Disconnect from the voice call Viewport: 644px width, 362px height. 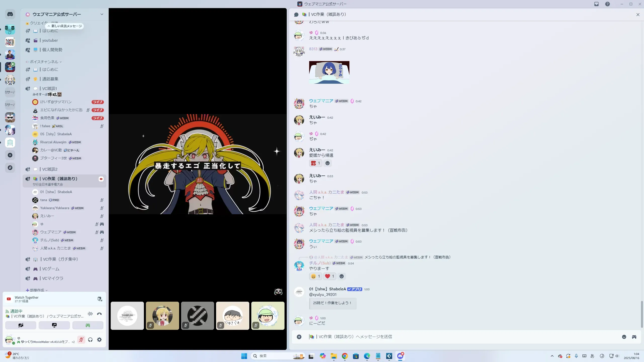99,314
